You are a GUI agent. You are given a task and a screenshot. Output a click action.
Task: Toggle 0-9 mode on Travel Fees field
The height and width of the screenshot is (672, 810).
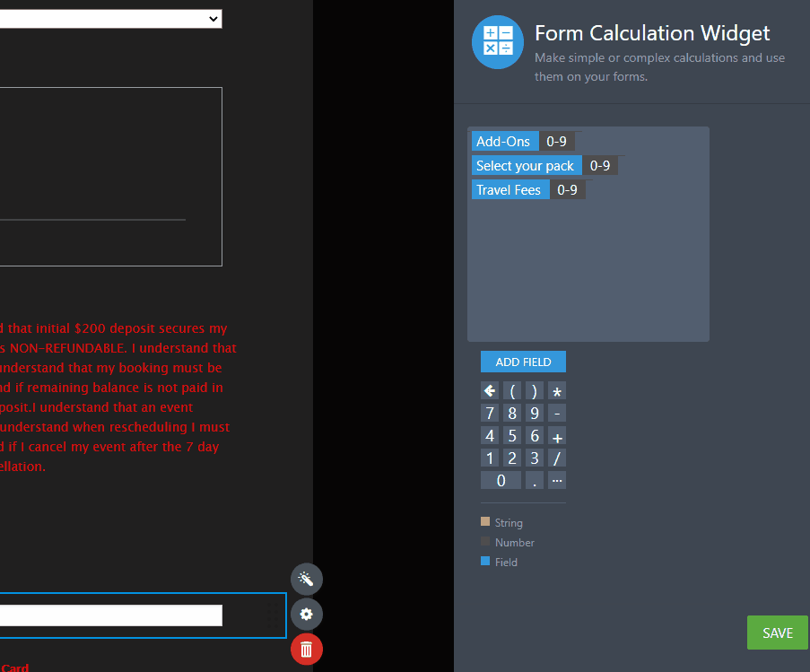566,190
